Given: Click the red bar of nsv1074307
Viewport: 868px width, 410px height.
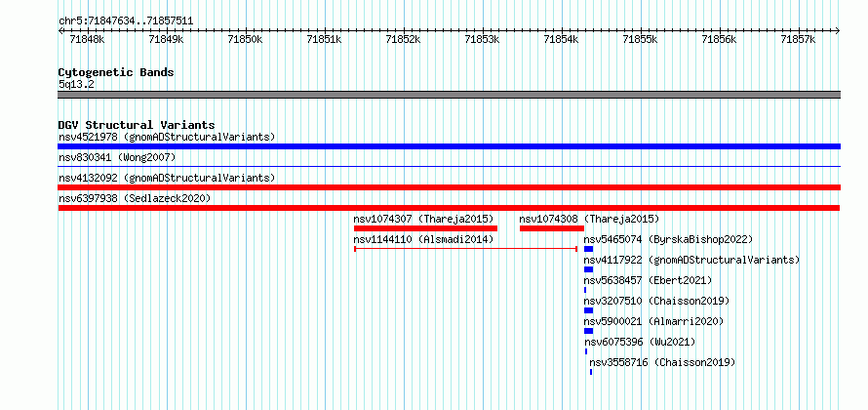Looking at the screenshot, I should pyautogui.click(x=425, y=228).
